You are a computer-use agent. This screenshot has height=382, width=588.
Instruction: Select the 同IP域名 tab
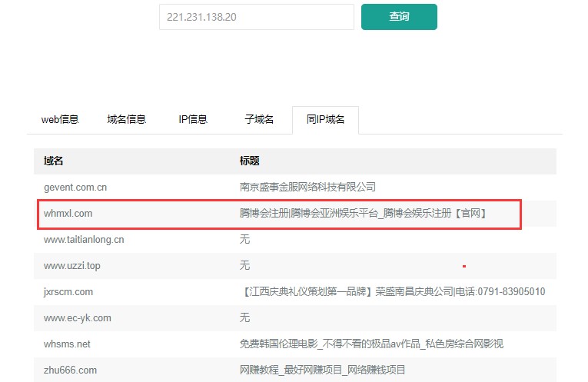325,120
